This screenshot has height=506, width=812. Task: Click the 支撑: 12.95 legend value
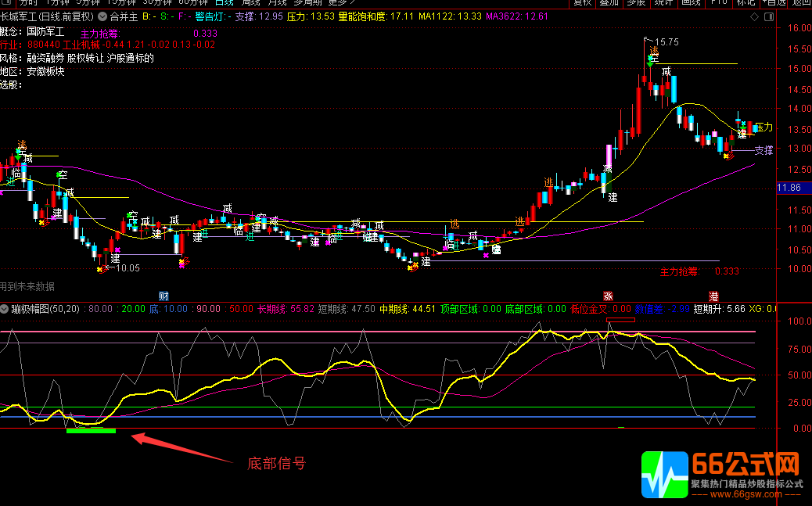pyautogui.click(x=259, y=16)
